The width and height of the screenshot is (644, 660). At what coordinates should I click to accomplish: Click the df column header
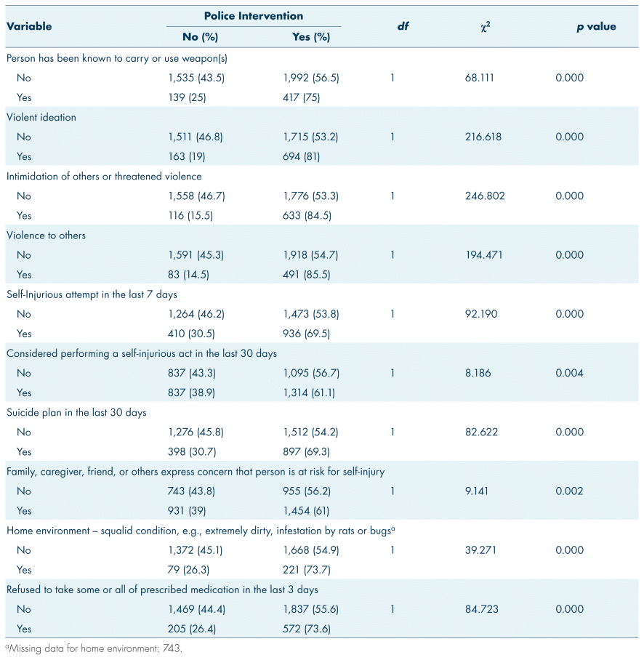403,26
